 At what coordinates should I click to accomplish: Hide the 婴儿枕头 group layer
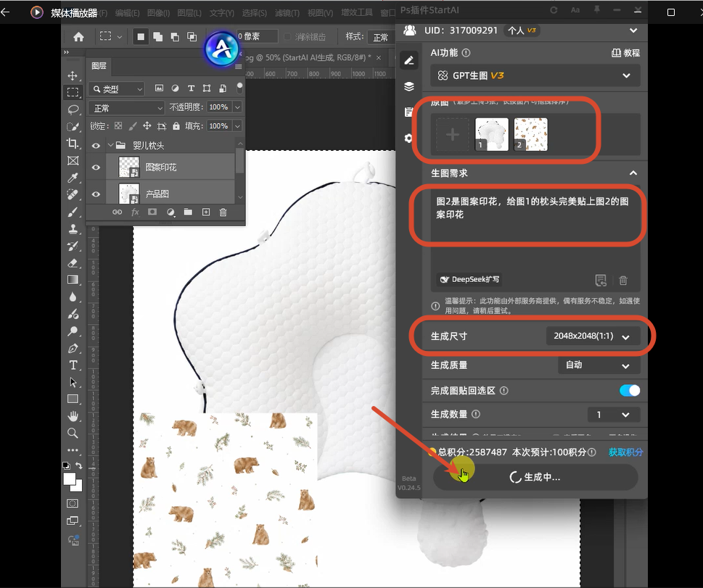pos(96,146)
